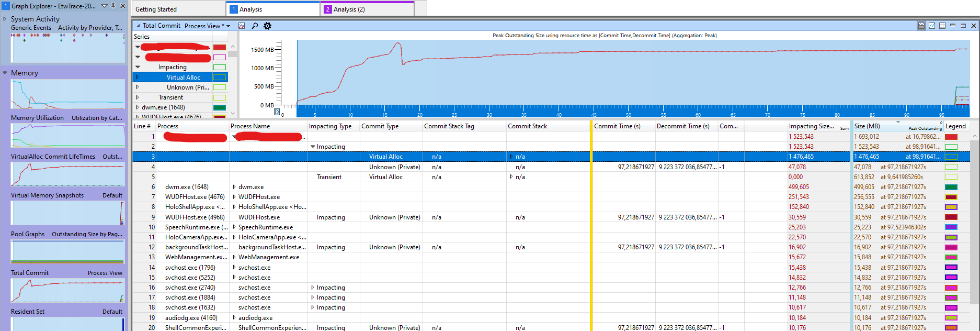Open the chart type selector icon
This screenshot has width=980, height=331.
[242, 26]
